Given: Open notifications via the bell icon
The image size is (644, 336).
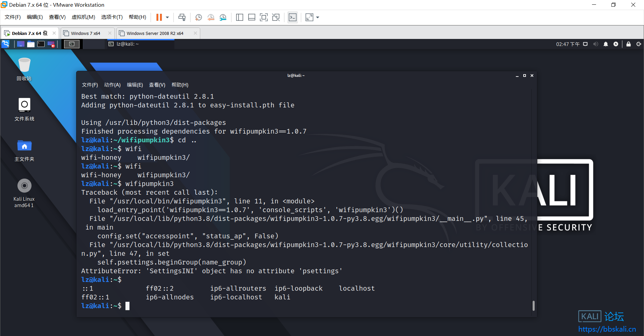Looking at the screenshot, I should click(x=606, y=44).
